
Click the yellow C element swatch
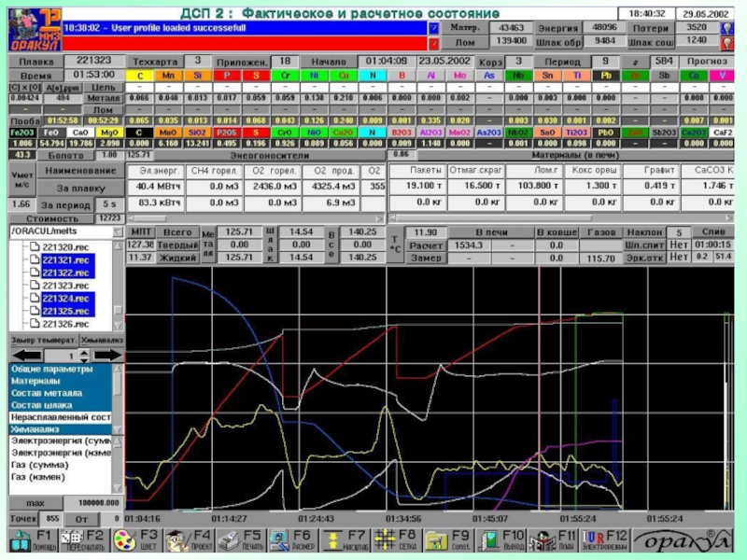[140, 76]
